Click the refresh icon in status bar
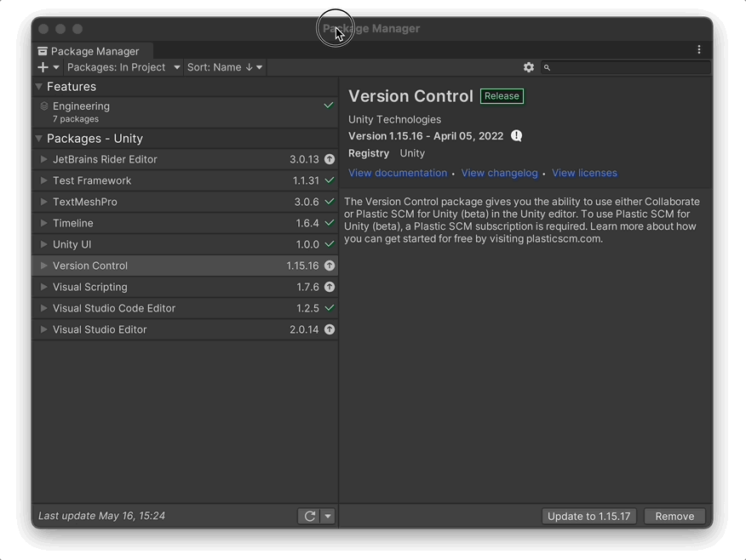This screenshot has height=560, width=746. (309, 516)
